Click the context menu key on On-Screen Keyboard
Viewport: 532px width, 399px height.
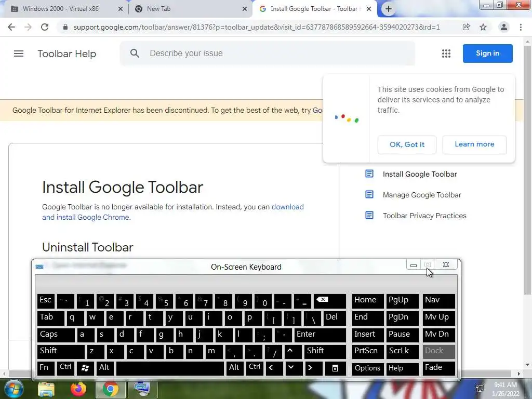click(335, 368)
